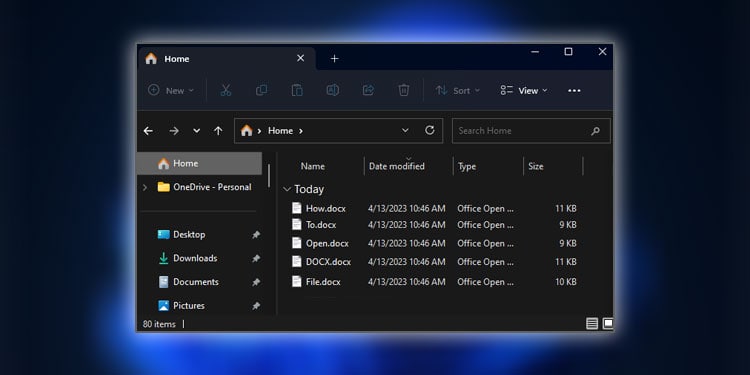Sort by the Name column header
The width and height of the screenshot is (750, 375).
[313, 166]
